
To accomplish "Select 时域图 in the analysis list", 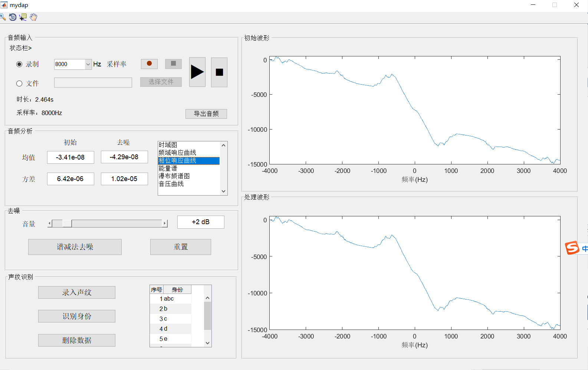I will click(189, 145).
